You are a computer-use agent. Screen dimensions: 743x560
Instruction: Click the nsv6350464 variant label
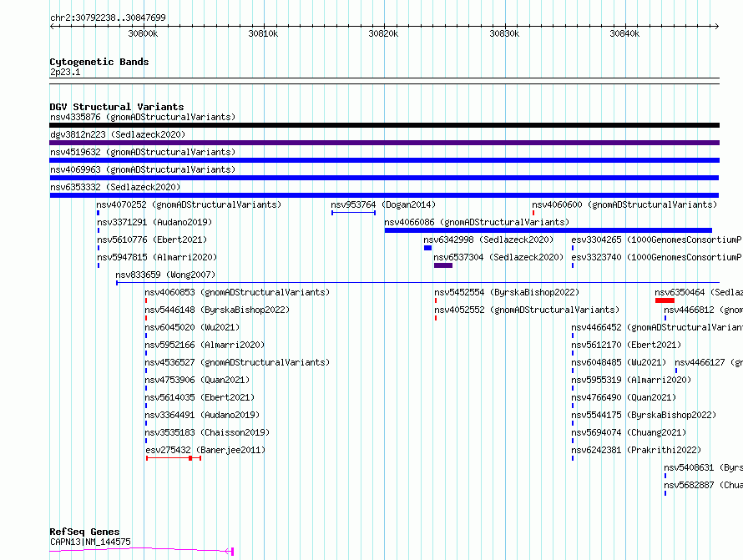pyautogui.click(x=699, y=292)
